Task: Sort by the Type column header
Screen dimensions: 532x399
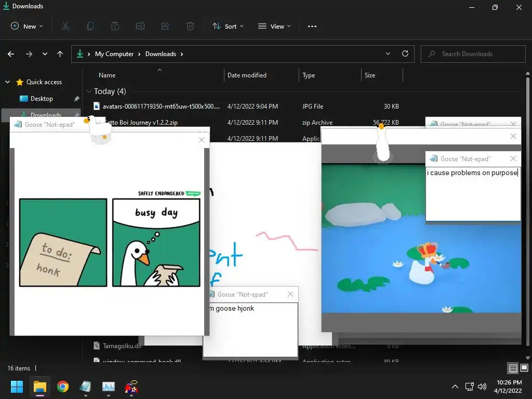Action: 309,75
